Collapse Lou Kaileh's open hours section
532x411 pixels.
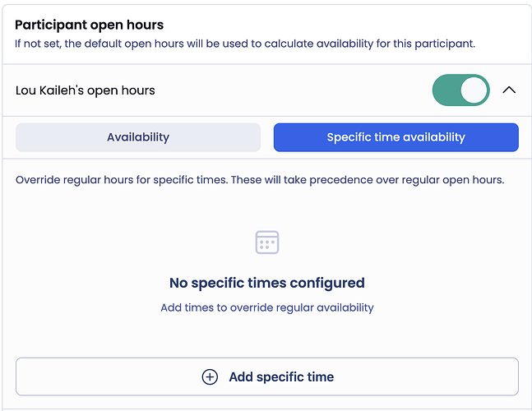click(x=509, y=90)
